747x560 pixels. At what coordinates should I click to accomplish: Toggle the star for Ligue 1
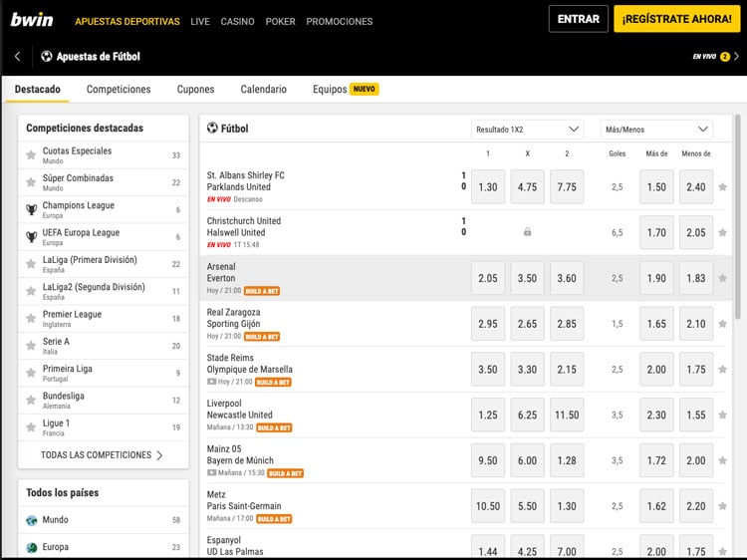31,427
